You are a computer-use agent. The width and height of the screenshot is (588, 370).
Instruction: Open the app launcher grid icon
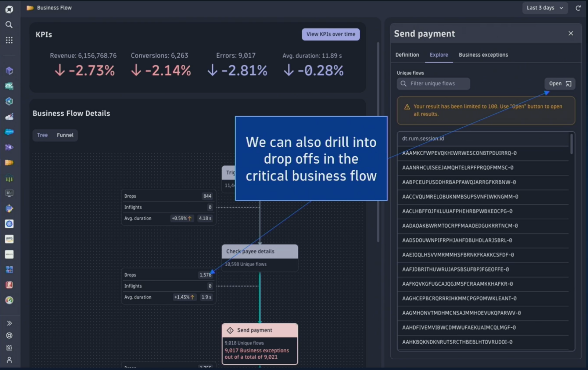tap(9, 40)
